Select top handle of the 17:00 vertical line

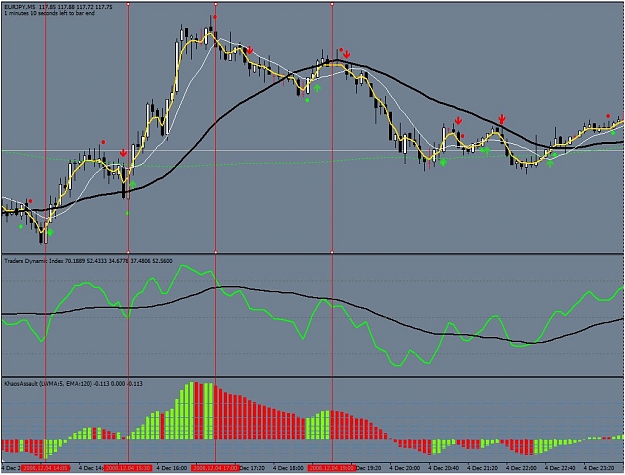point(215,4)
